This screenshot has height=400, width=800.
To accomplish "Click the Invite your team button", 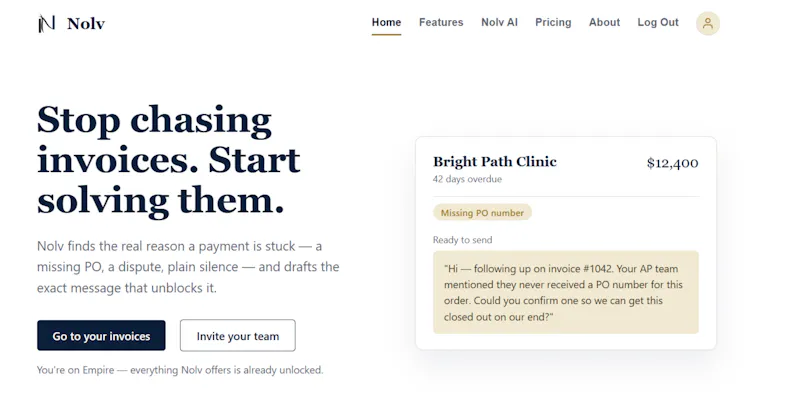I will tap(238, 336).
